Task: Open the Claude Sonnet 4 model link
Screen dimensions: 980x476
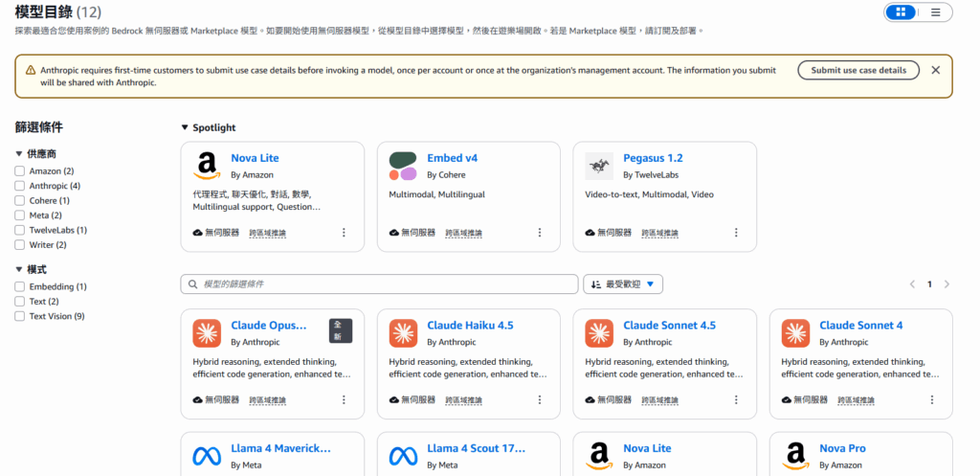Action: coord(860,326)
